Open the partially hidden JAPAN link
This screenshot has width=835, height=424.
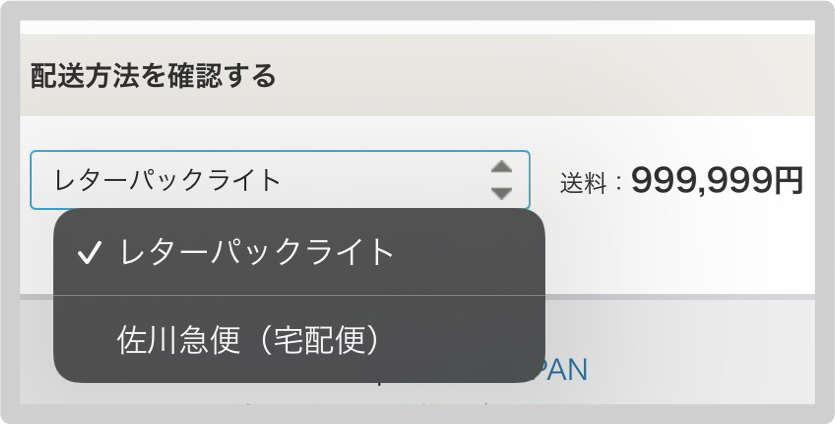(567, 370)
